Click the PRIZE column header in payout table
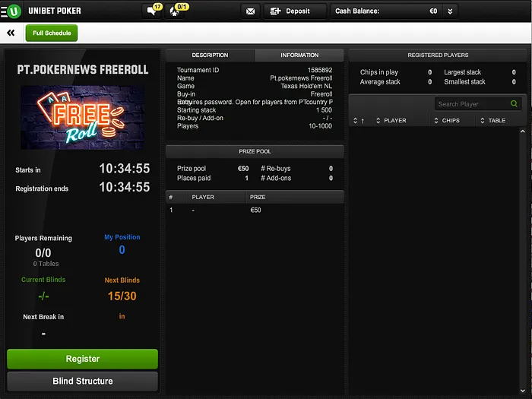 258,197
